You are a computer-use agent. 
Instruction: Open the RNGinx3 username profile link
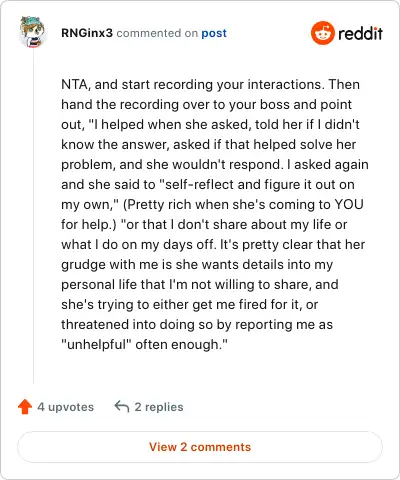point(87,33)
